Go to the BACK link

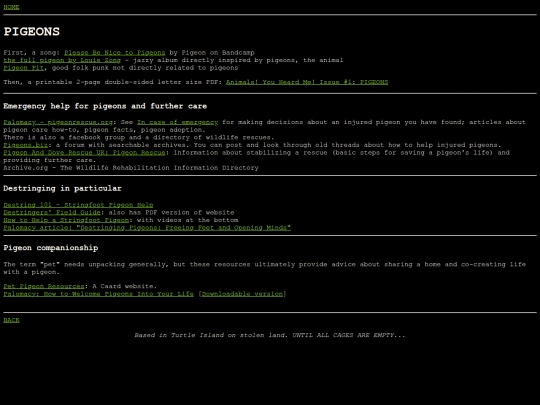pyautogui.click(x=11, y=320)
